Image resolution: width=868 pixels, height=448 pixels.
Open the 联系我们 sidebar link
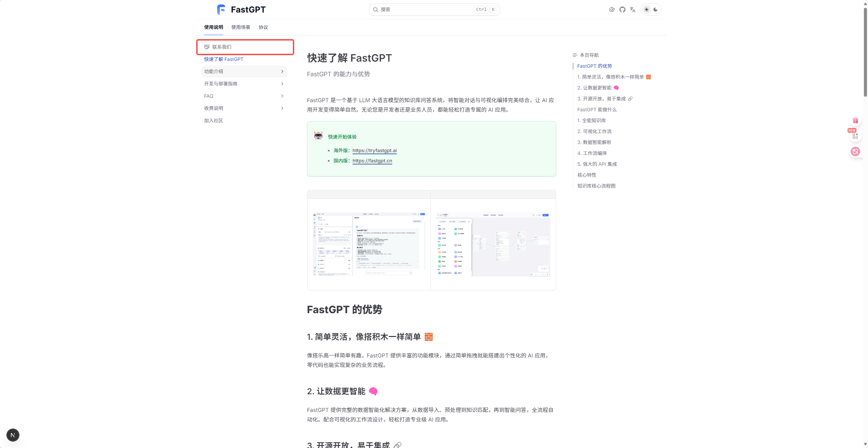point(222,47)
